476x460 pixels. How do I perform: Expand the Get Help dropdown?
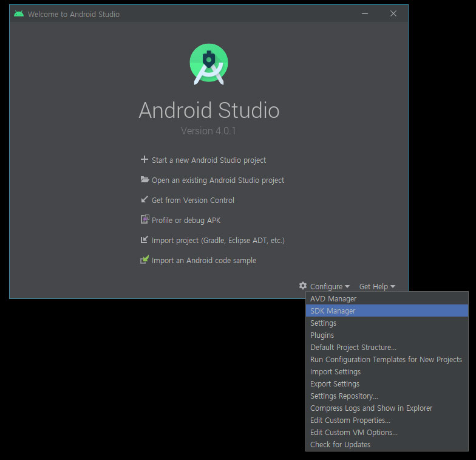(377, 287)
